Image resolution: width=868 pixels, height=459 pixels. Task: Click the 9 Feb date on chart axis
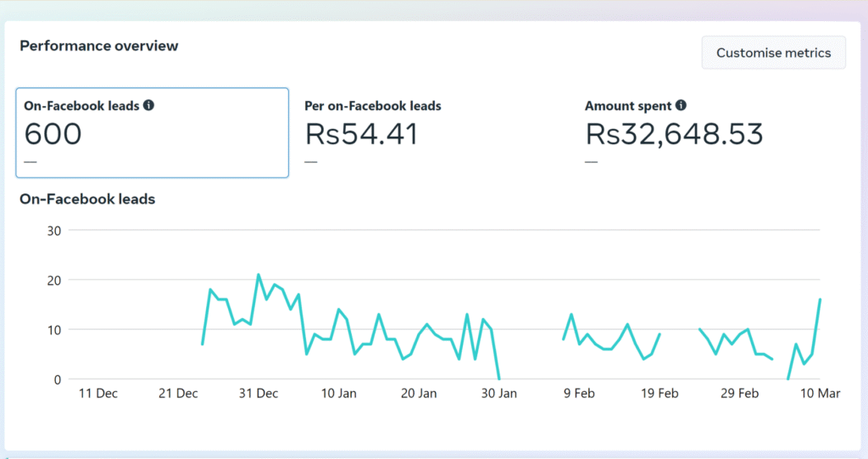point(579,394)
